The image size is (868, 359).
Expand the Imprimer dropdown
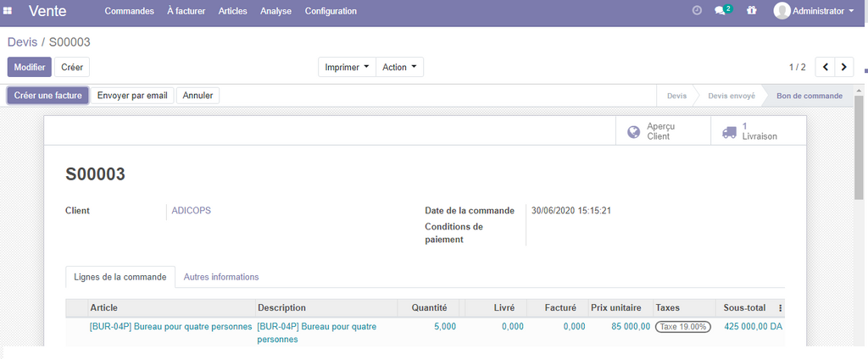347,67
